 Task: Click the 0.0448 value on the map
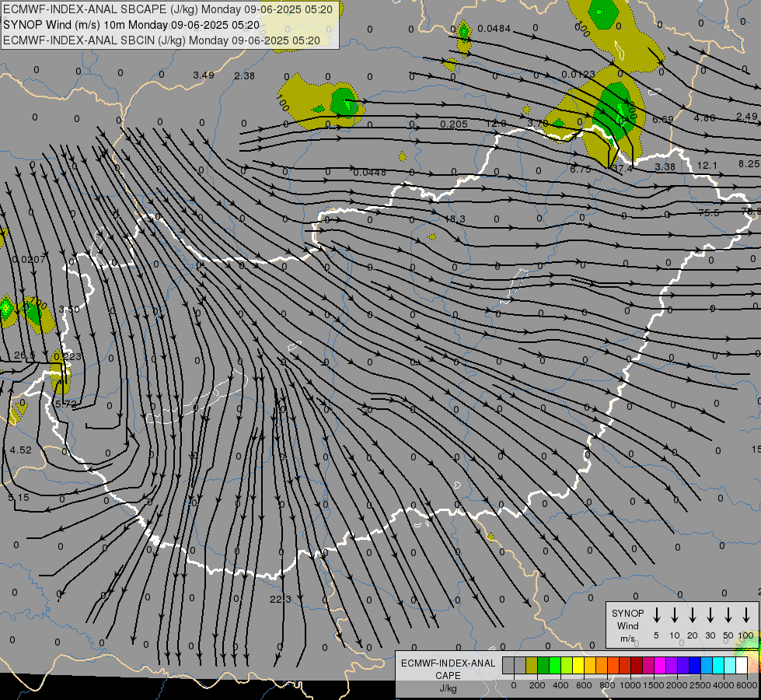[370, 173]
